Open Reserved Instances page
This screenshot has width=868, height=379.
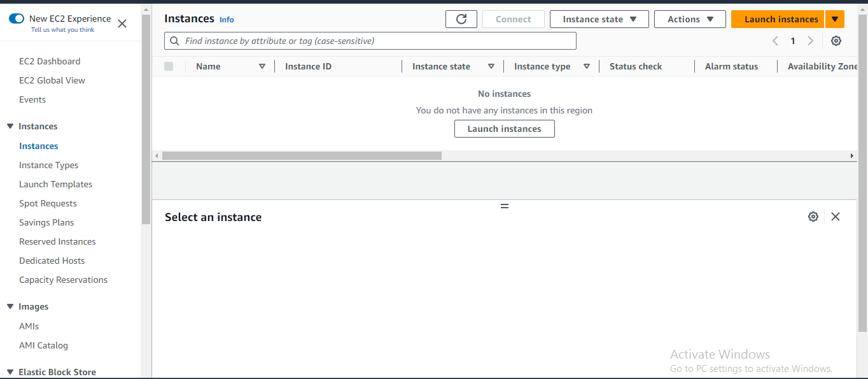pyautogui.click(x=57, y=241)
